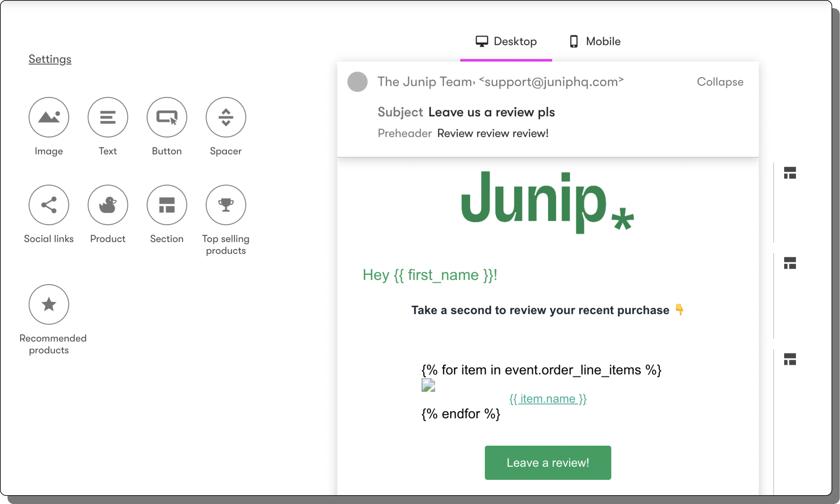Click the section icon beside the greeting text
The image size is (840, 504).
tap(790, 263)
